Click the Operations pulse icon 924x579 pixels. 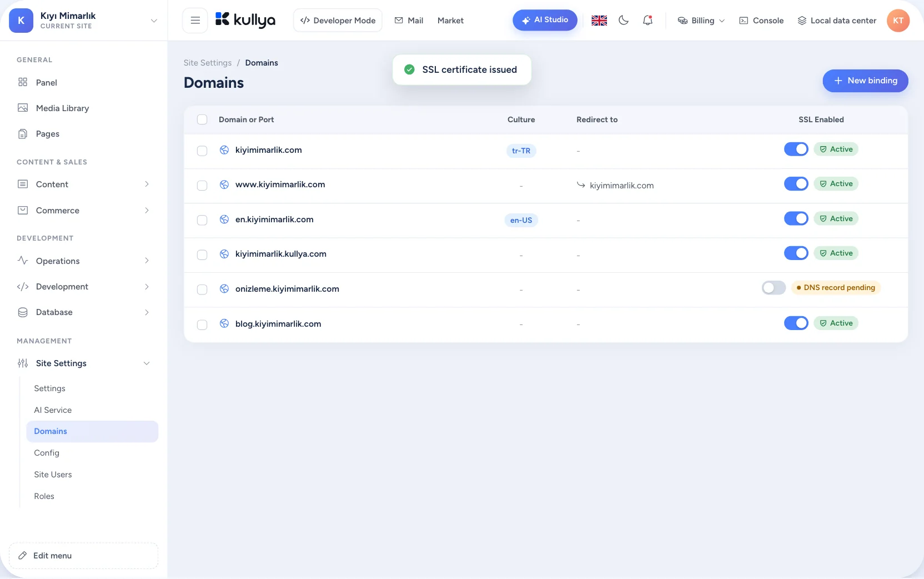pyautogui.click(x=23, y=261)
